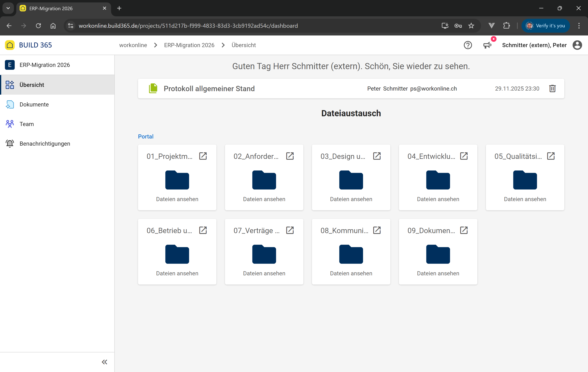This screenshot has width=588, height=372.
Task: Open the Chrome three-dot menu
Action: pos(579,26)
